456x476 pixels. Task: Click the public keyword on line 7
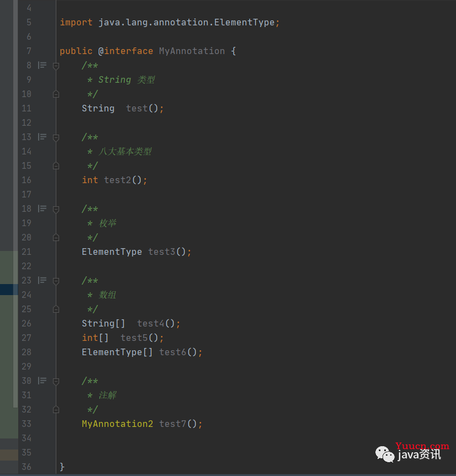coord(76,51)
